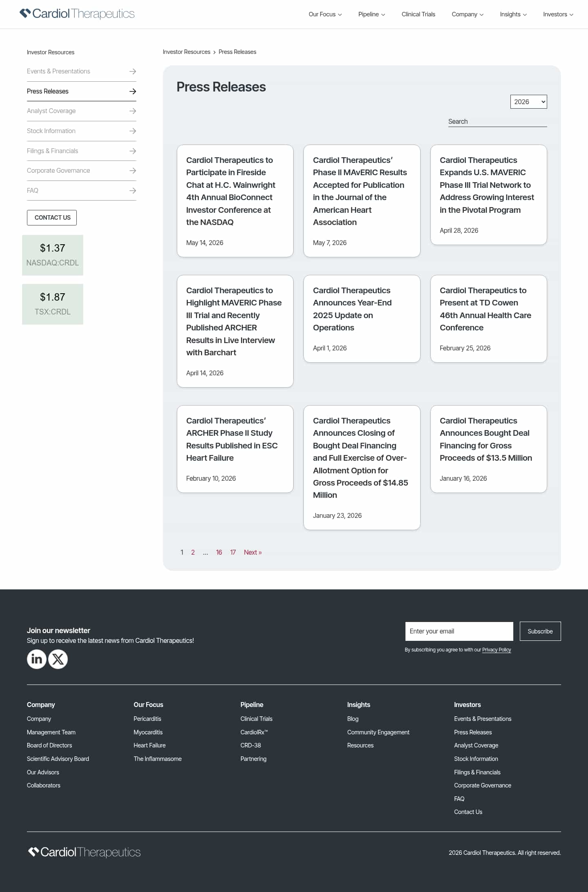Click arrow icon next to Events & Presentations
The image size is (588, 892).
pyautogui.click(x=132, y=71)
